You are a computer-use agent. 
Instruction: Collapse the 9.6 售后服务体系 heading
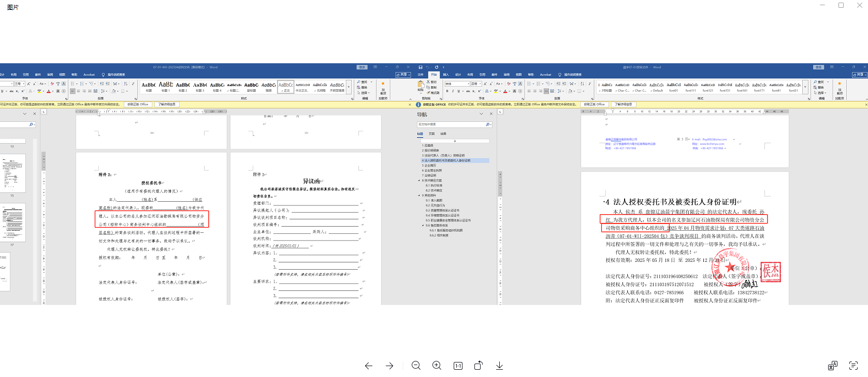[x=423, y=226]
